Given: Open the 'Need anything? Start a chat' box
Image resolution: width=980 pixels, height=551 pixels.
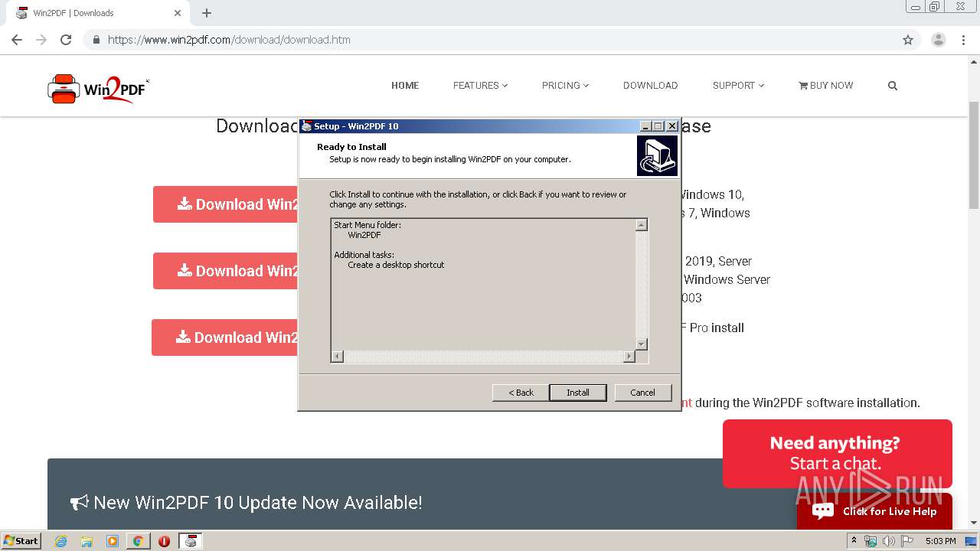Looking at the screenshot, I should pyautogui.click(x=838, y=453).
